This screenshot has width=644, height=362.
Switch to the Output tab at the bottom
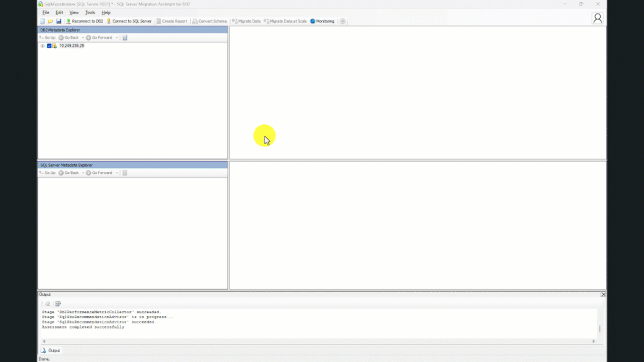[50, 350]
